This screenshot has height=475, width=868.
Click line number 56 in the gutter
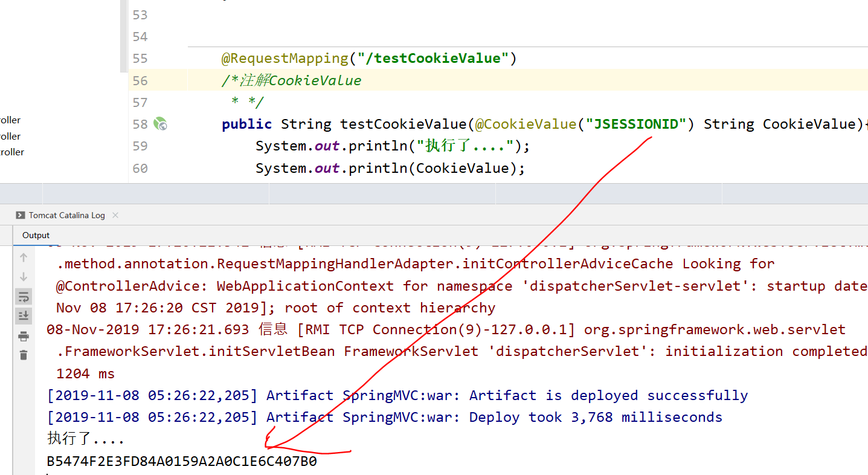(x=140, y=80)
